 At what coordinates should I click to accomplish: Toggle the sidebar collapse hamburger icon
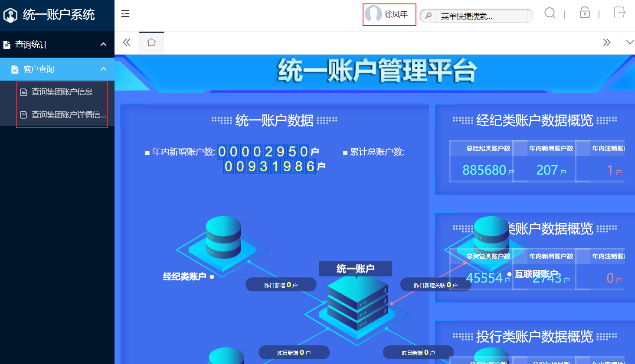(x=125, y=14)
